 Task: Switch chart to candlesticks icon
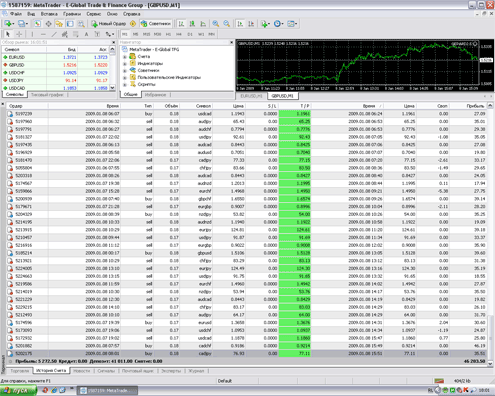click(x=192, y=24)
